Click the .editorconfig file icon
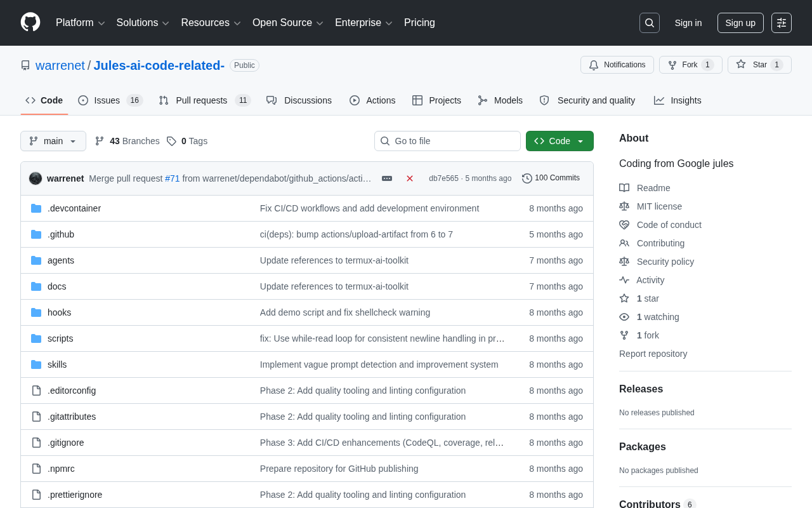This screenshot has width=812, height=508. 36,391
